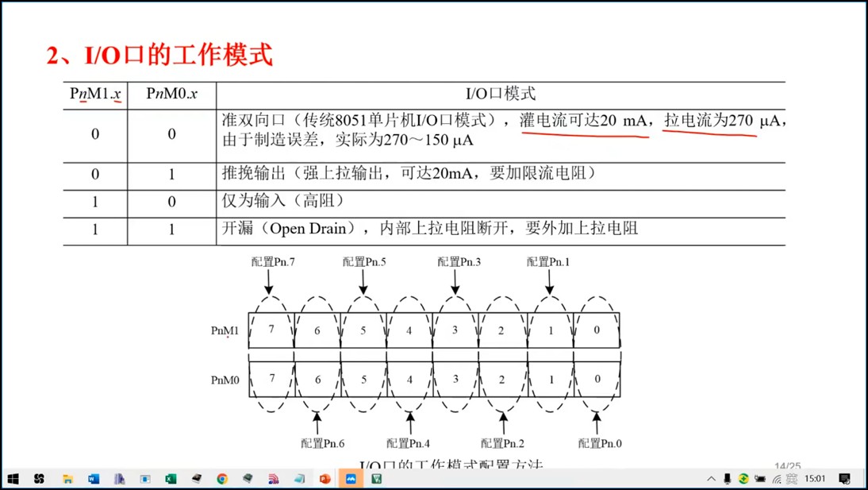The image size is (868, 490).
Task: Launch Microsoft Word from the taskbar
Action: [94, 479]
